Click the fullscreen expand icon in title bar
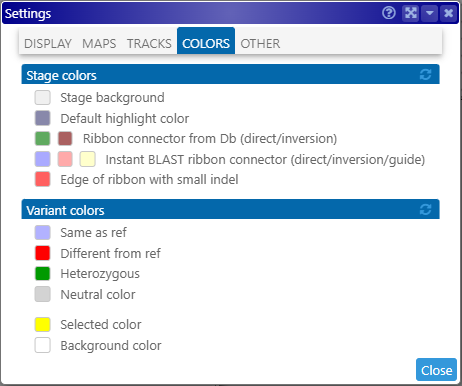Viewport: 462px width, 386px height. (411, 13)
